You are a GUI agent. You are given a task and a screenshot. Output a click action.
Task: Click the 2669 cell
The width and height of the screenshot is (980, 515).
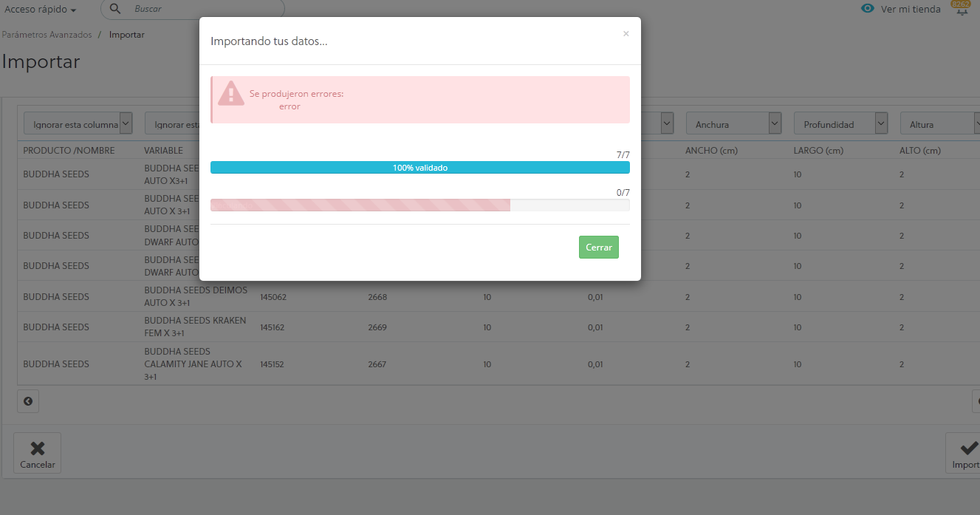point(377,327)
